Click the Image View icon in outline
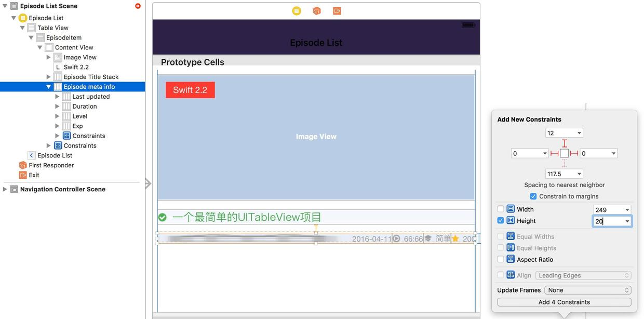 tap(58, 58)
